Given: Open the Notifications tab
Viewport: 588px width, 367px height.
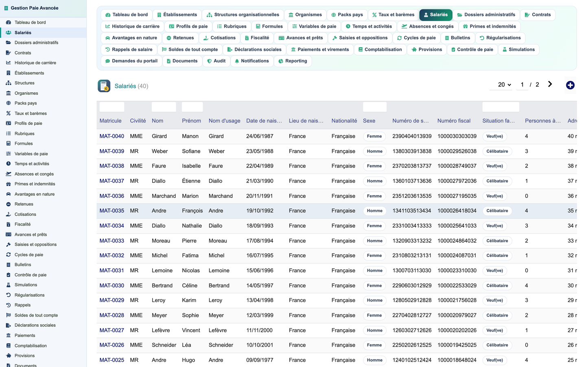Looking at the screenshot, I should coord(251,61).
